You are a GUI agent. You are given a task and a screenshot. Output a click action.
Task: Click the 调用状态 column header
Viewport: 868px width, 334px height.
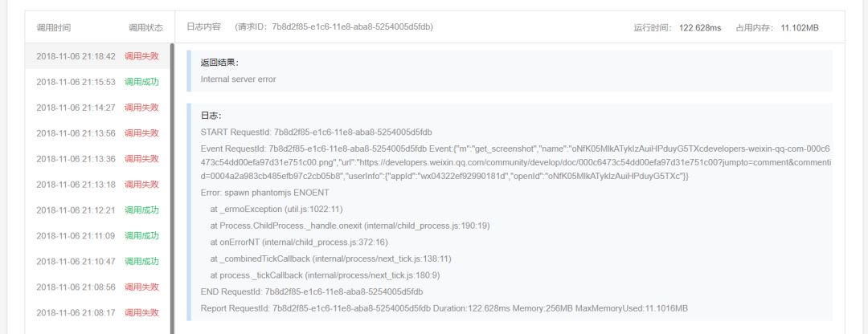pos(145,27)
